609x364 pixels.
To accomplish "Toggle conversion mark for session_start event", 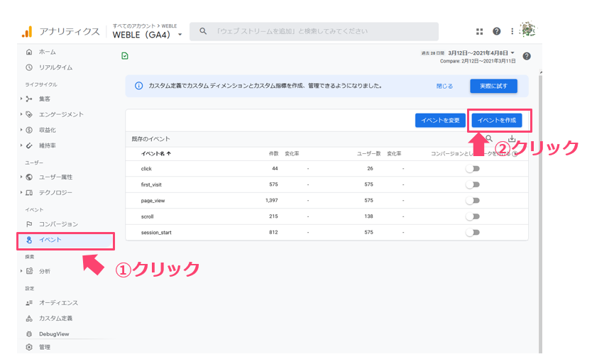I will [473, 232].
